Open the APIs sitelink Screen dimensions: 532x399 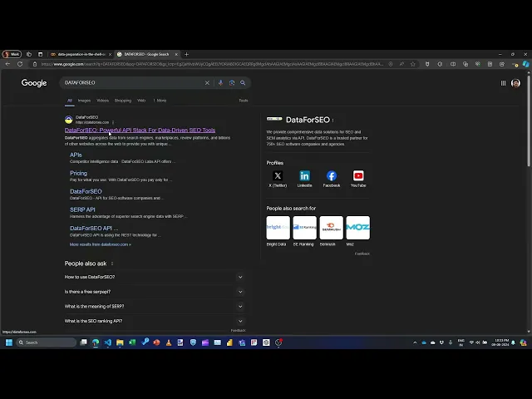pos(76,155)
